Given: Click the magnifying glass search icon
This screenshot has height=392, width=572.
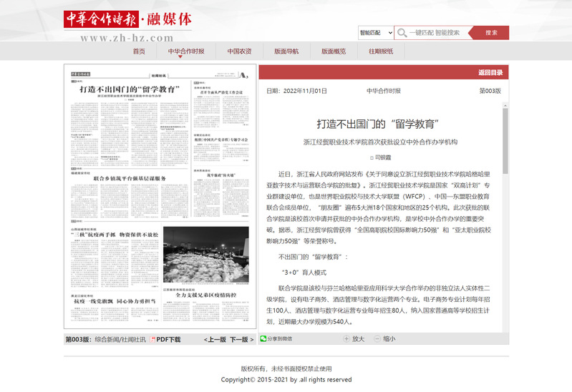Looking at the screenshot, I should pos(402,33).
